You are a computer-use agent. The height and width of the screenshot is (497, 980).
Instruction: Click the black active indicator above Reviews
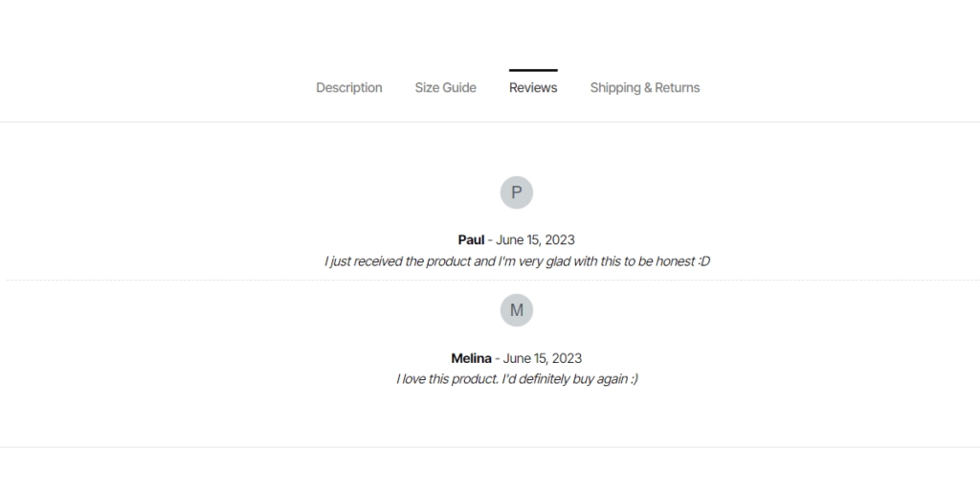tap(533, 70)
